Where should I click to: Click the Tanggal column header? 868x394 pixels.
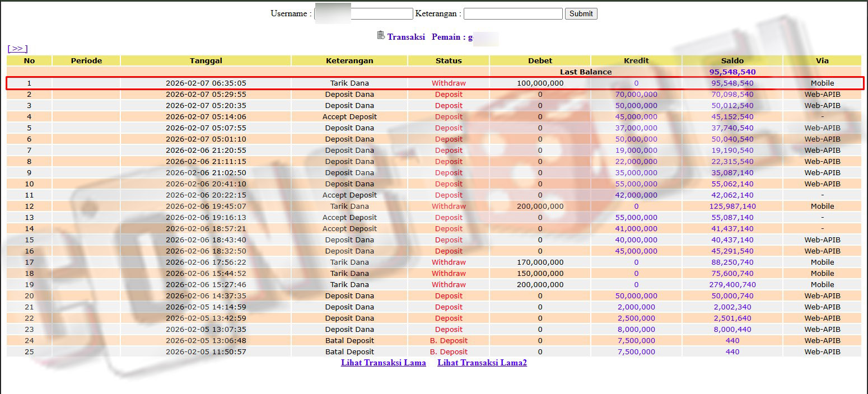click(x=206, y=60)
